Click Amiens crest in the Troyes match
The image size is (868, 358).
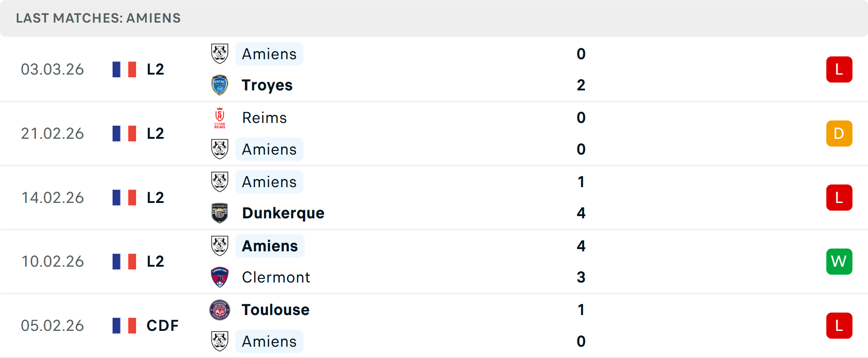coord(220,54)
